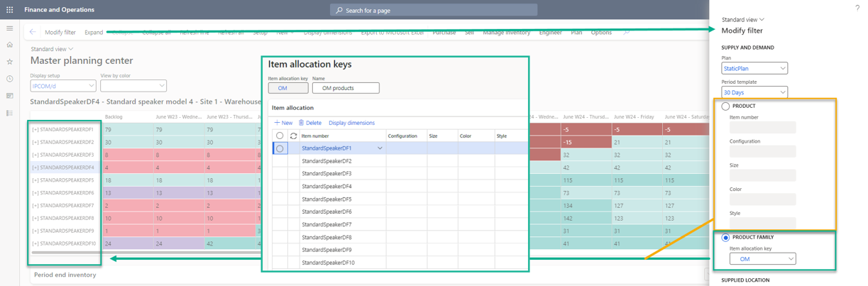
Task: Click the Item number column header
Action: click(x=315, y=136)
